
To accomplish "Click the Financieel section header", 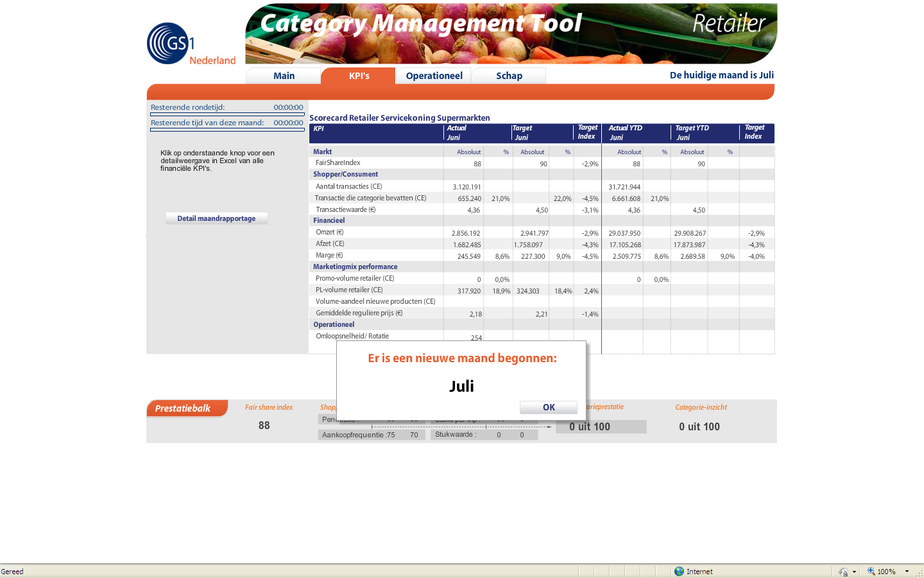I will tap(329, 221).
